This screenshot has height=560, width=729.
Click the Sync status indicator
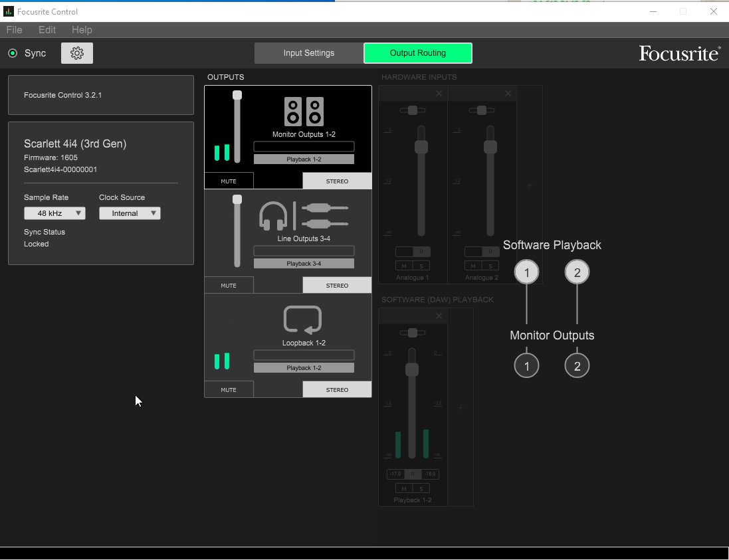[x=13, y=53]
